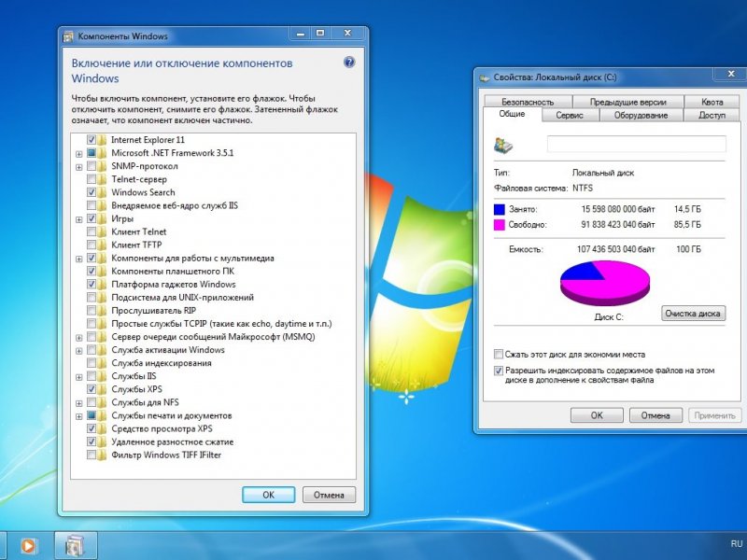The height and width of the screenshot is (560, 747).
Task: Click the Очистка диска button
Action: point(693,314)
